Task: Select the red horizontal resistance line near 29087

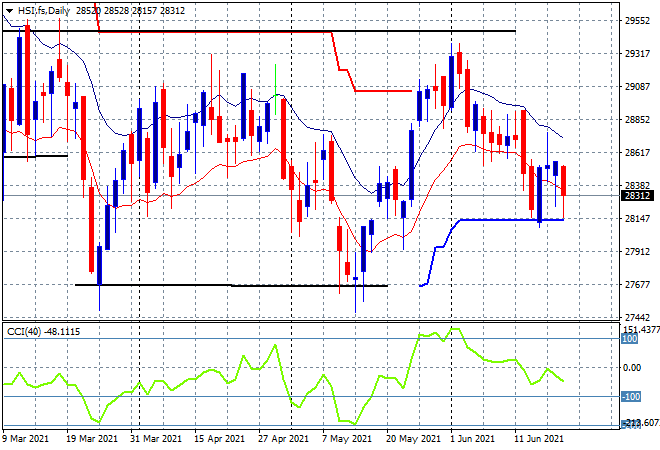Action: tap(383, 91)
